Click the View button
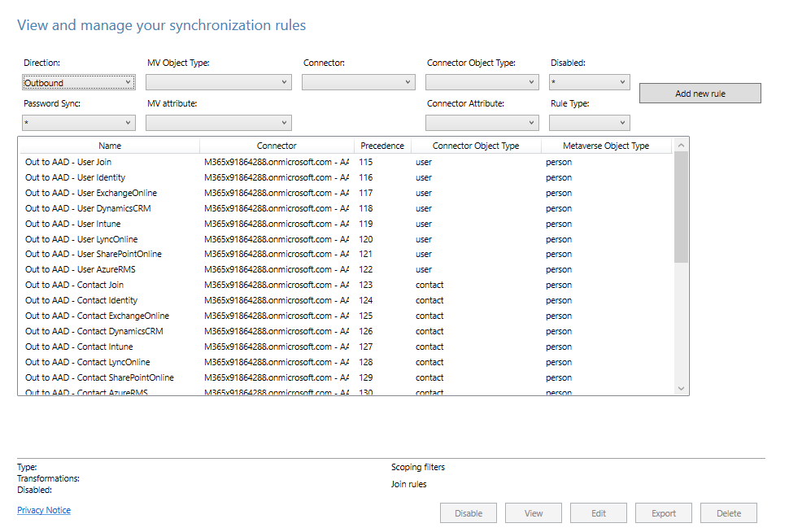 pyautogui.click(x=534, y=512)
